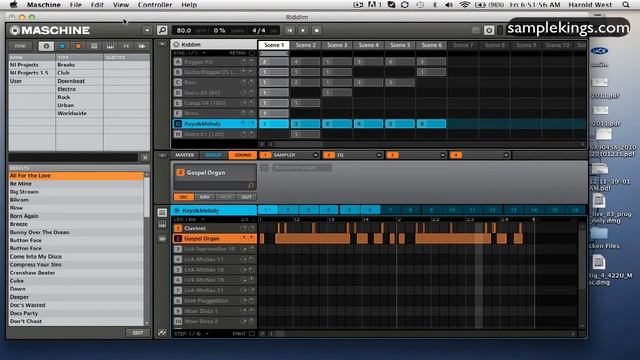
Task: Open Spotlight search in the menu bar
Action: (x=626, y=5)
